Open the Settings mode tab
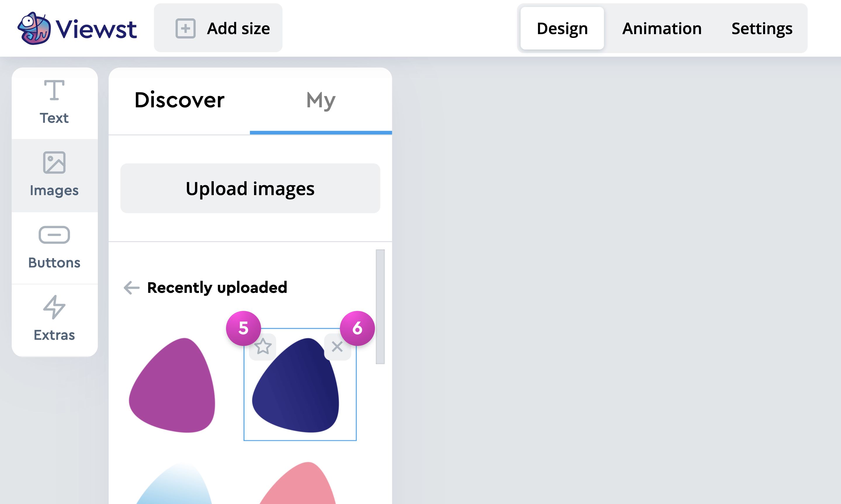 tap(762, 29)
